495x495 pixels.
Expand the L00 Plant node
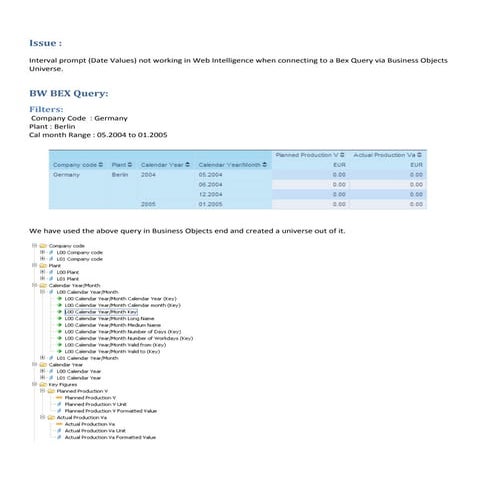(42, 272)
